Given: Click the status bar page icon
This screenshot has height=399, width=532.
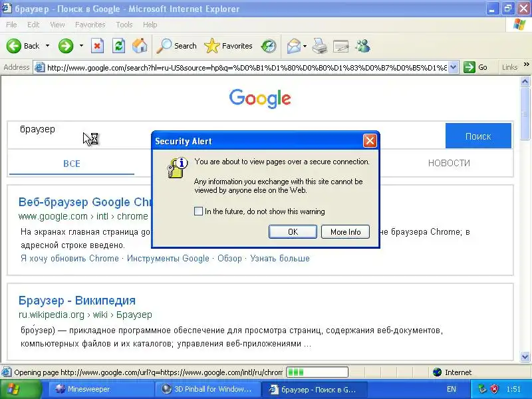Looking at the screenshot, I should pos(6,372).
